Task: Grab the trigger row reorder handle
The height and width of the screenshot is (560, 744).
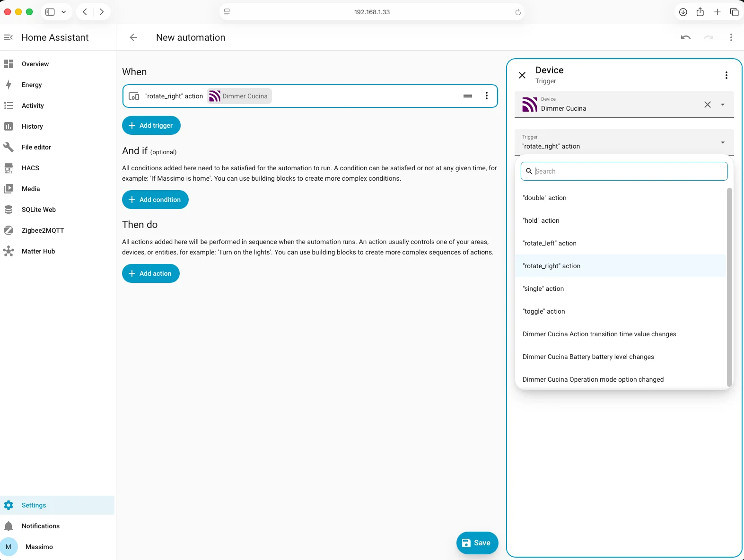Action: [x=468, y=96]
